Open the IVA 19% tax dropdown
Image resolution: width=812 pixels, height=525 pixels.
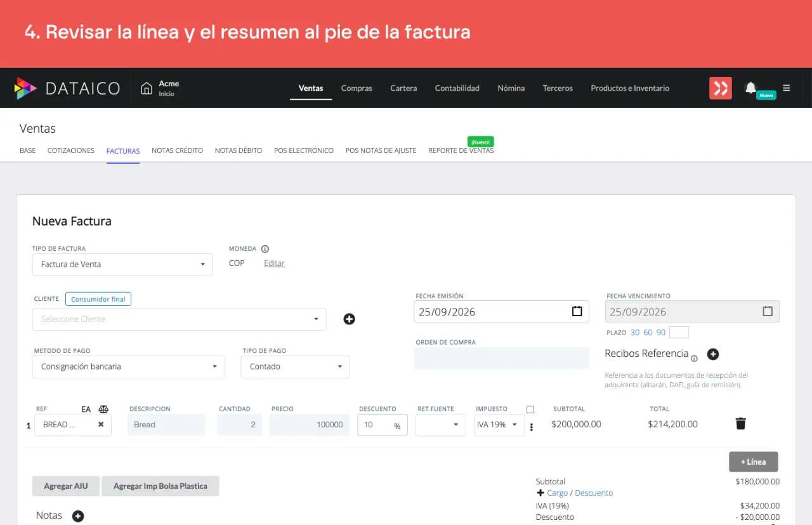pyautogui.click(x=499, y=425)
